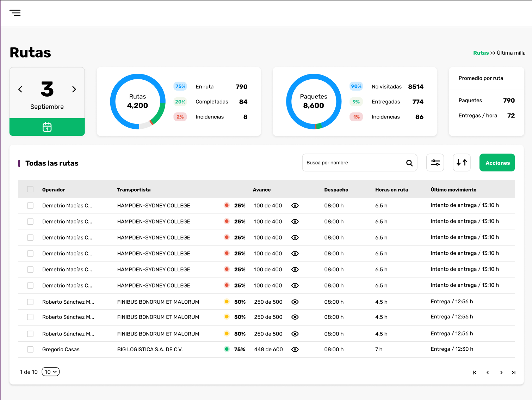Sort by Horas en ruta column header

(391, 190)
